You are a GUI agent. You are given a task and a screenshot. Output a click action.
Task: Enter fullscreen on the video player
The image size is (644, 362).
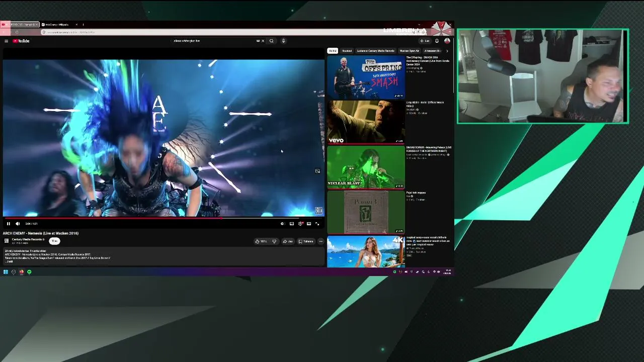click(317, 224)
